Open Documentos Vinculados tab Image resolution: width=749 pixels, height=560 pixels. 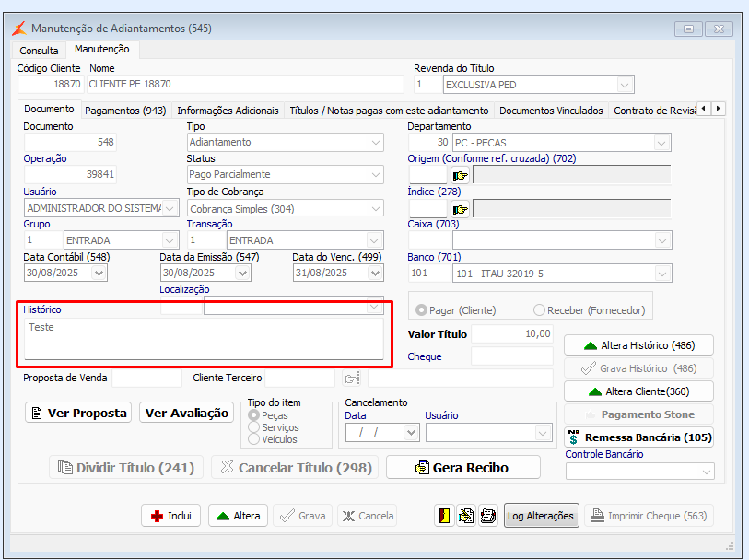point(551,111)
